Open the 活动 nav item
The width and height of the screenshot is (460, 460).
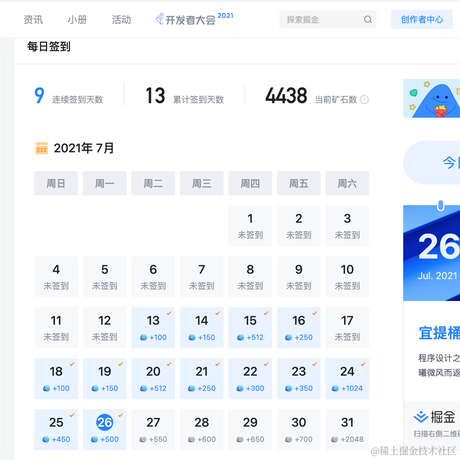[121, 20]
